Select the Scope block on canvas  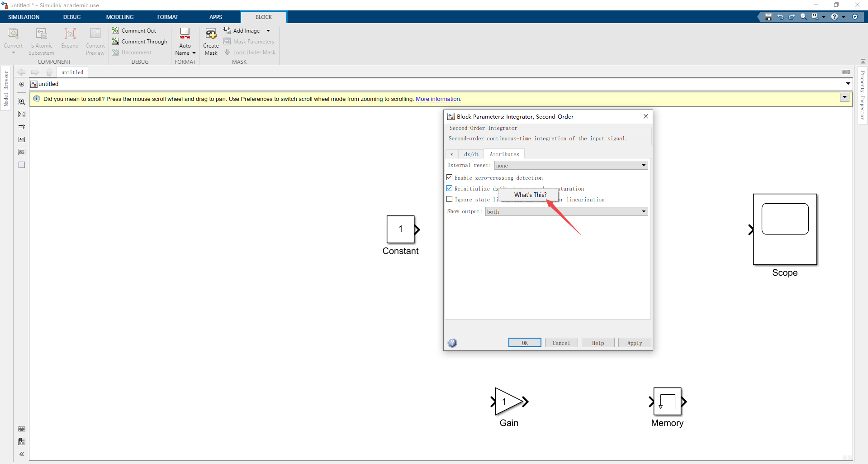pos(784,230)
